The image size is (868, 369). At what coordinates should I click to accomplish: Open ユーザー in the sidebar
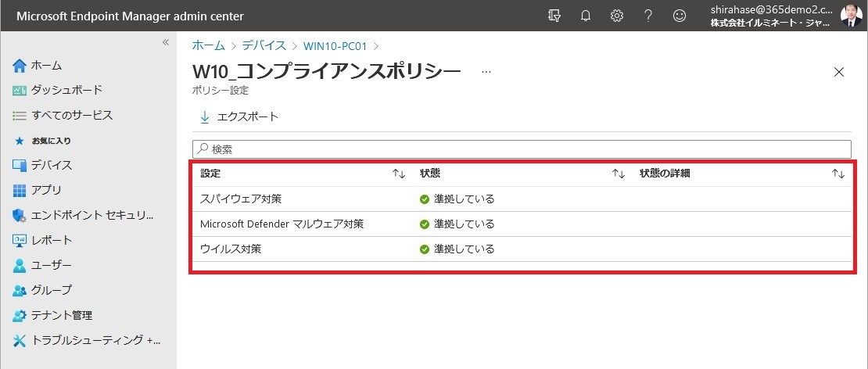(52, 265)
